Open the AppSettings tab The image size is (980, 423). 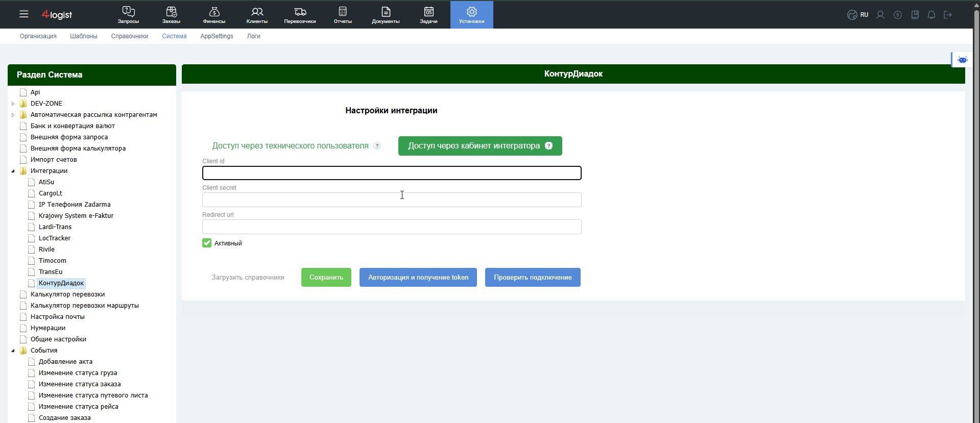(217, 36)
